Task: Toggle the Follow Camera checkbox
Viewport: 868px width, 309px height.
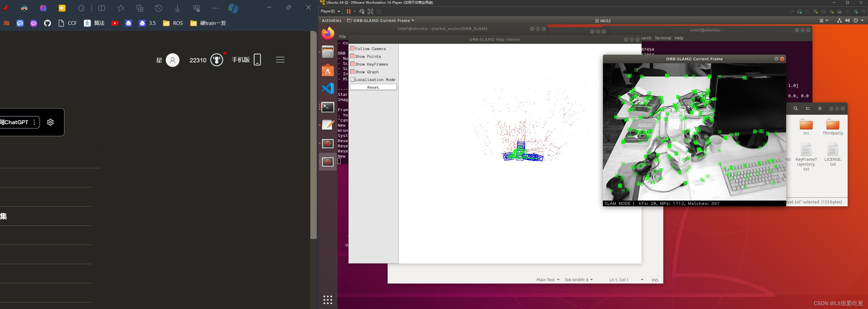Action: (x=352, y=49)
